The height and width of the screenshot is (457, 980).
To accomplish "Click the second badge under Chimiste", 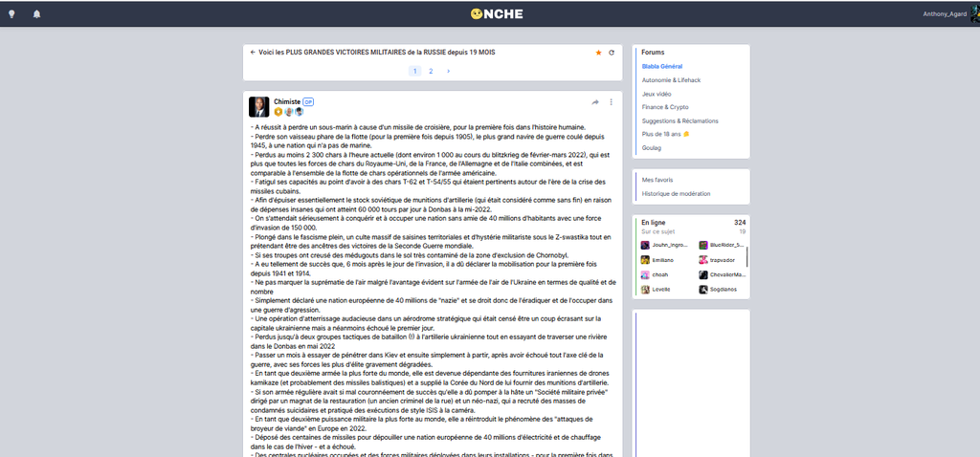I will coord(288,112).
